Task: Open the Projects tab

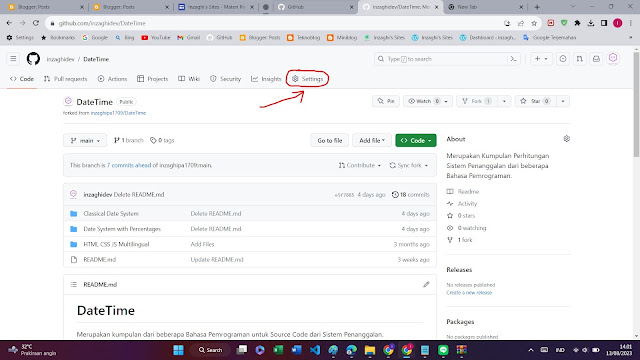Action: coord(153,79)
